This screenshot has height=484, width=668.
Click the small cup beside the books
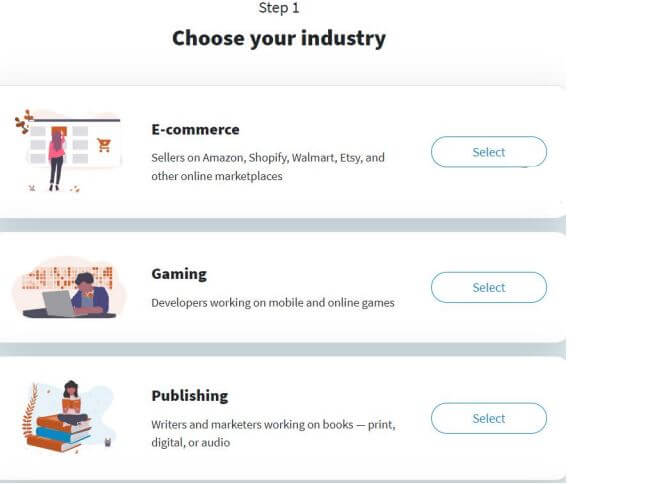coord(107,439)
